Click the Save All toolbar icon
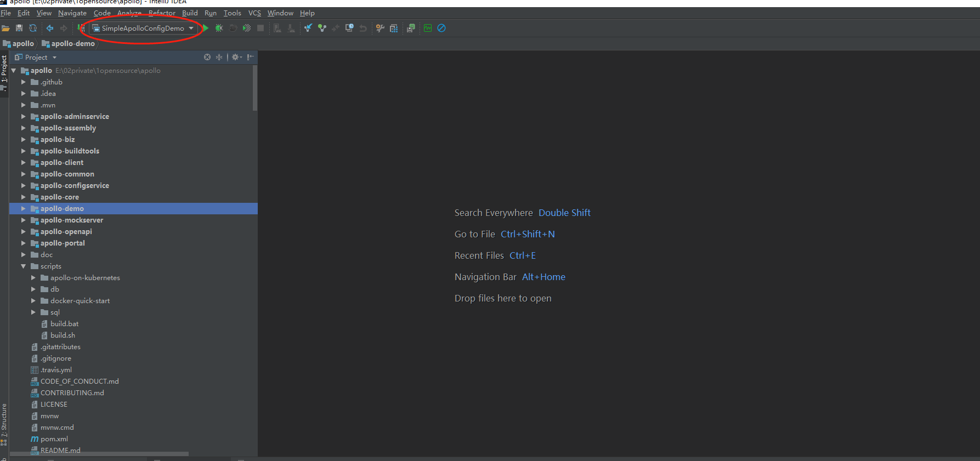980x461 pixels. pyautogui.click(x=19, y=28)
